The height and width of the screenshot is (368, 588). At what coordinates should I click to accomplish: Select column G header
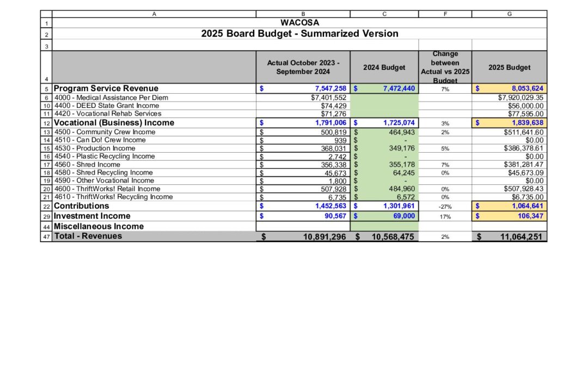pyautogui.click(x=509, y=14)
